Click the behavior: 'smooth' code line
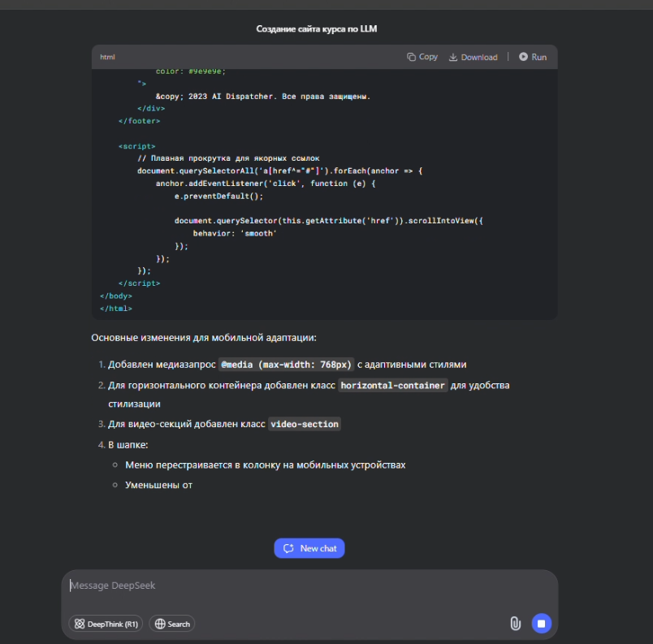The width and height of the screenshot is (653, 644). (x=235, y=234)
